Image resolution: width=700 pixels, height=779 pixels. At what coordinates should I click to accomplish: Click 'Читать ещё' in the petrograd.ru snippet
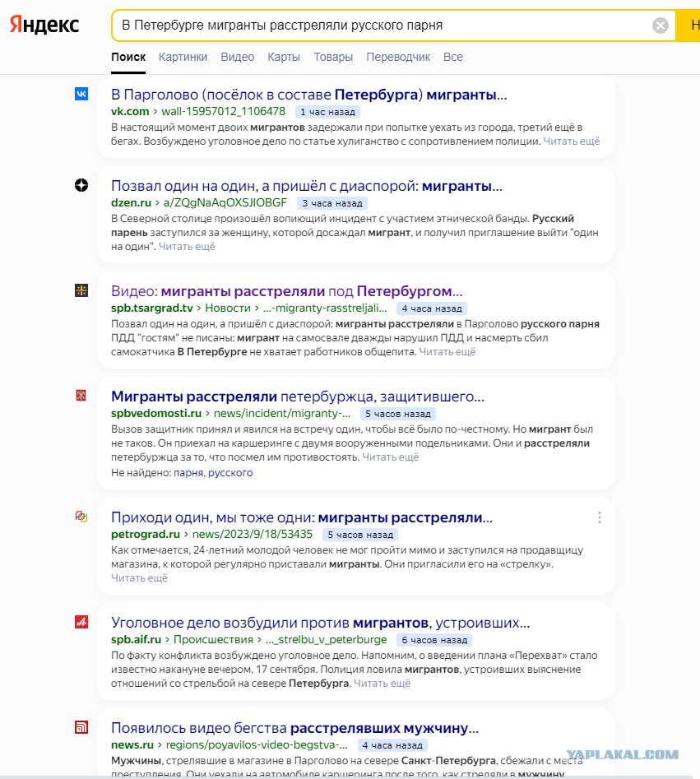click(139, 578)
